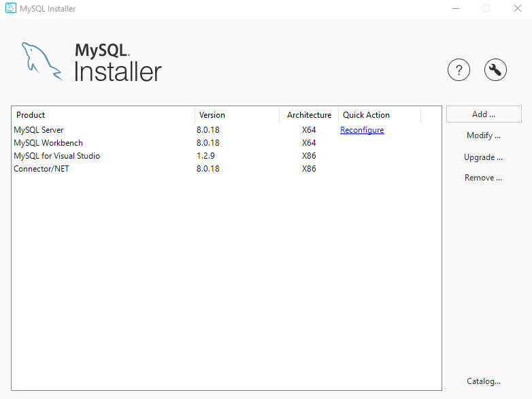Open the help question mark icon
This screenshot has height=399, width=532.
[459, 69]
